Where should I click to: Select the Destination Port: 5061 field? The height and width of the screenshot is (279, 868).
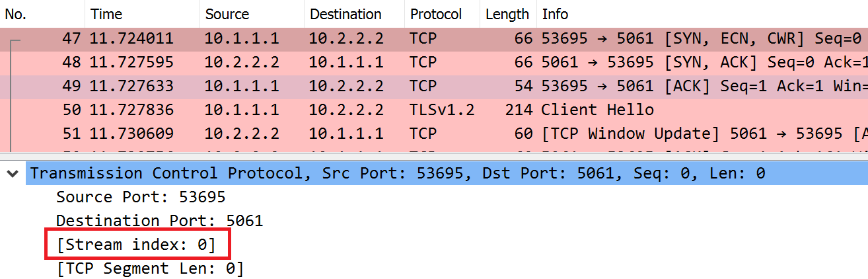pyautogui.click(x=159, y=221)
